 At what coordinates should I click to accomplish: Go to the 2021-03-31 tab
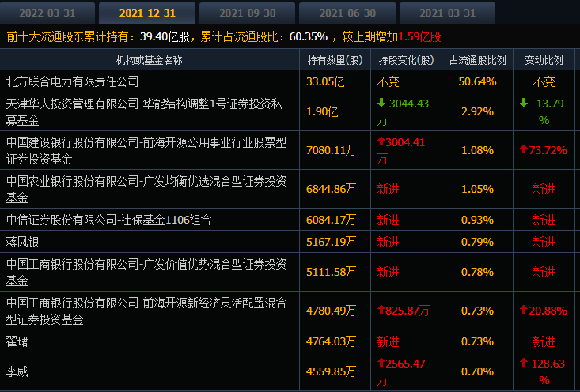coord(447,13)
